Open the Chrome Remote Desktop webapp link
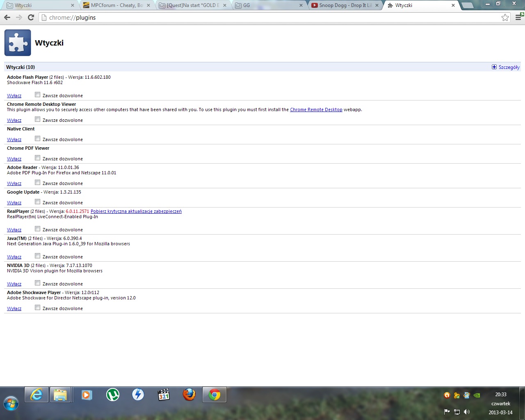525x420 pixels. [x=316, y=110]
